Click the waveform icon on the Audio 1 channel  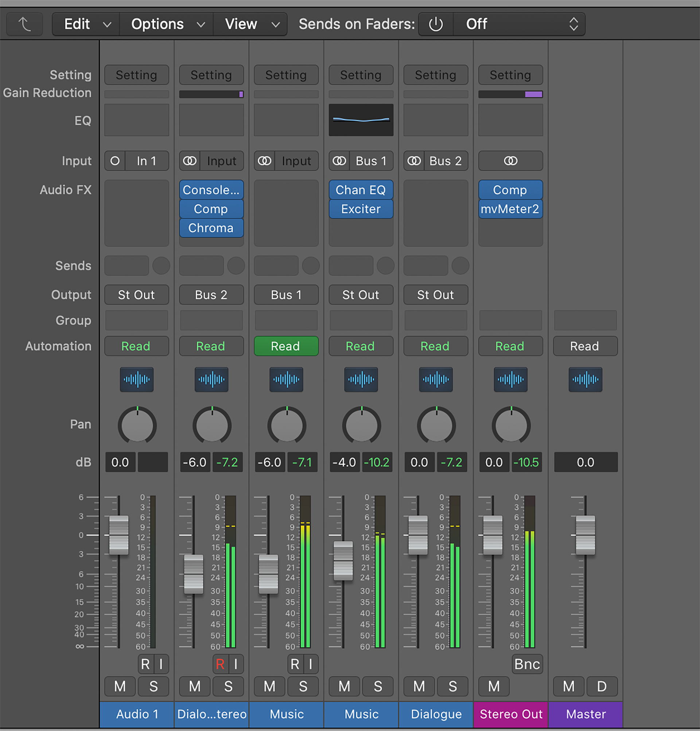[x=136, y=379]
